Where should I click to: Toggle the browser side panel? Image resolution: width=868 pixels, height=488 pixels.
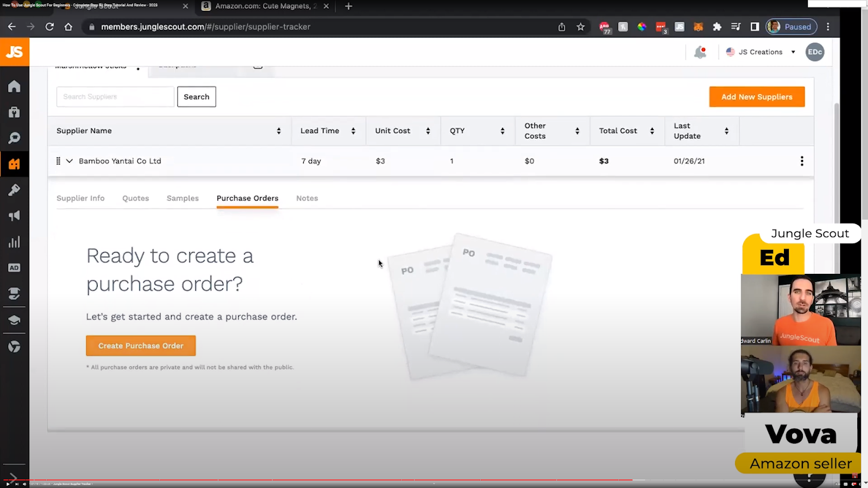[755, 27]
